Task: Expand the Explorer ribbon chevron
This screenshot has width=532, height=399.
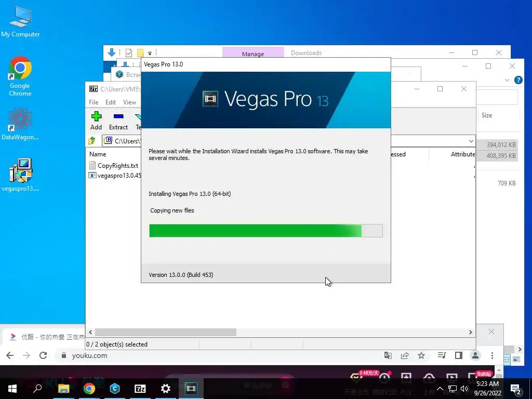Action: (x=507, y=80)
